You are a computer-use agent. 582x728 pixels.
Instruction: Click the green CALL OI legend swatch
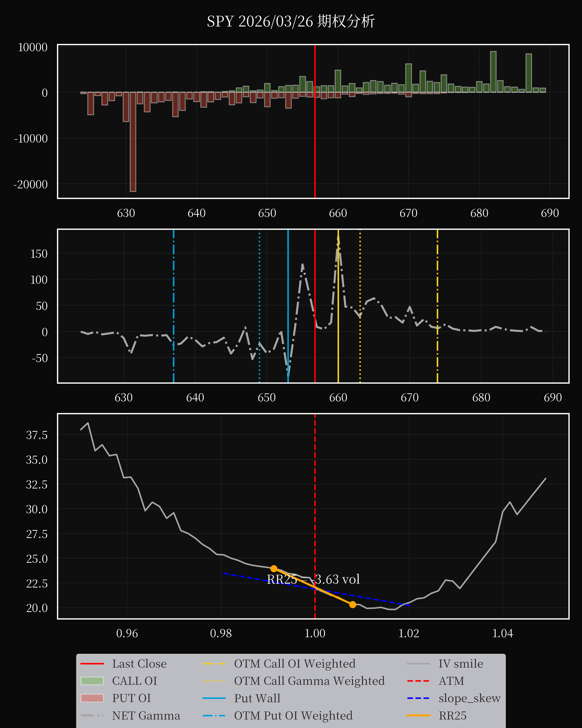tap(92, 681)
